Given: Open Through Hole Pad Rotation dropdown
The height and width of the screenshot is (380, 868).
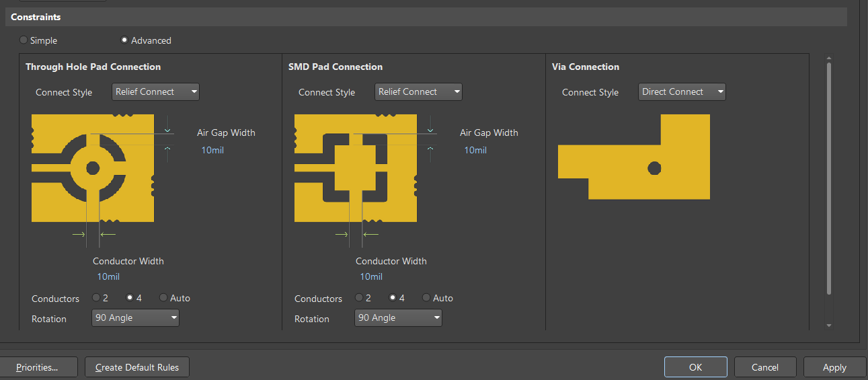Looking at the screenshot, I should 135,318.
